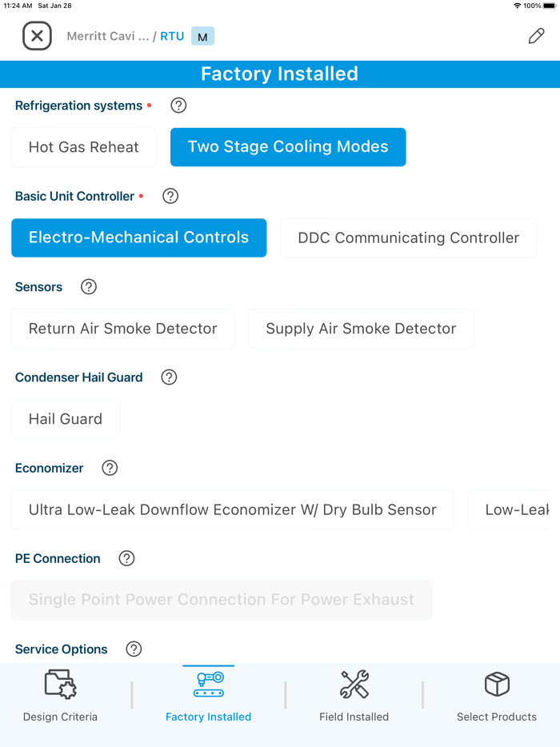Select DDC Communicating Controller
This screenshot has height=747, width=560.
408,238
